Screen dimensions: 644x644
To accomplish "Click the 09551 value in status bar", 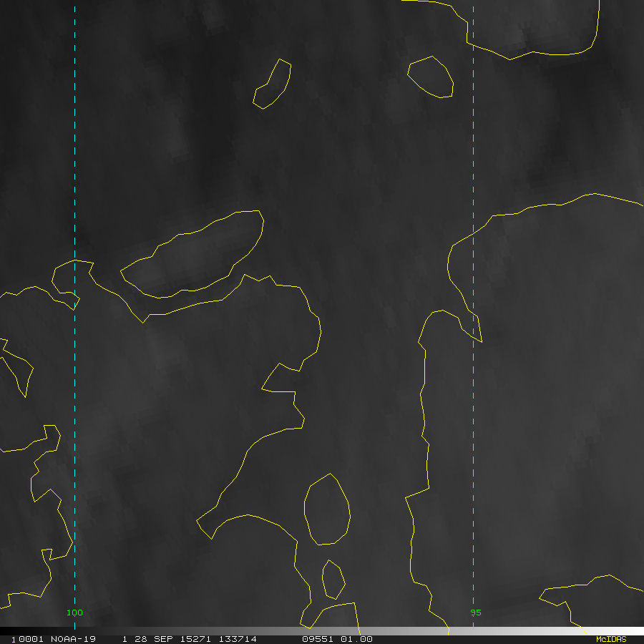I will [x=318, y=639].
